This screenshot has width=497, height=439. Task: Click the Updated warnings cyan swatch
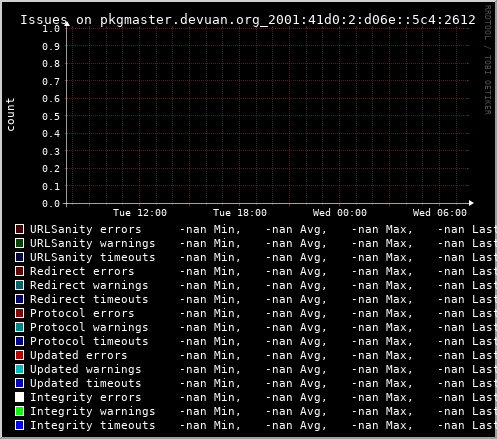[19, 369]
